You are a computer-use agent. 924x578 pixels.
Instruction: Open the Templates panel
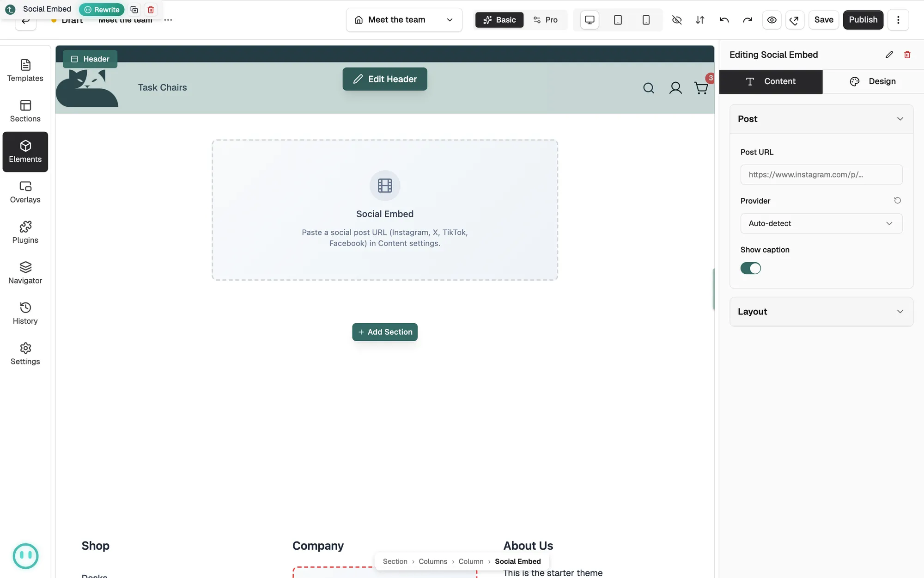pos(25,71)
